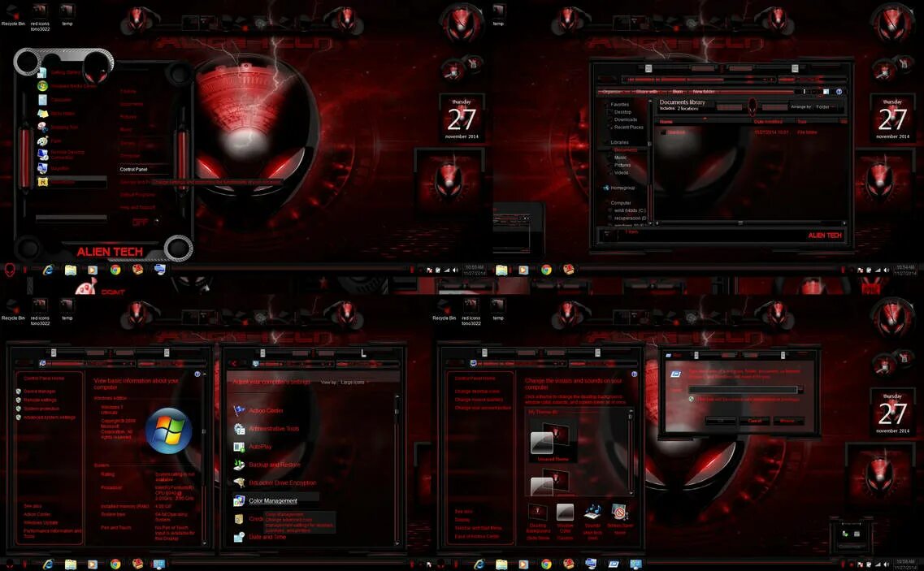Click Windows Update under See also
The width and height of the screenshot is (924, 571).
point(41,523)
